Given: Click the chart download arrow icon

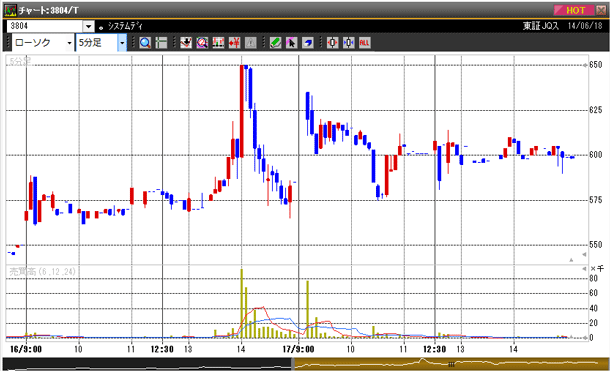Looking at the screenshot, I should click(x=186, y=43).
